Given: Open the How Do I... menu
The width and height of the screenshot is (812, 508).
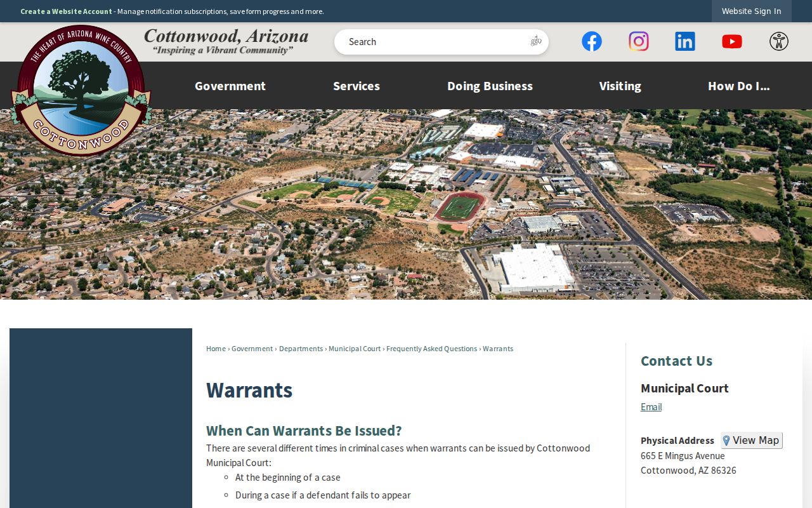Looking at the screenshot, I should (739, 86).
